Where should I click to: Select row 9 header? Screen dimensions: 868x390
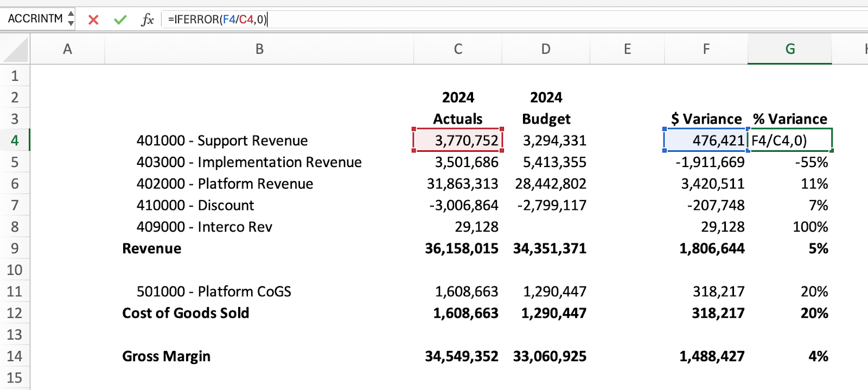[x=15, y=248]
